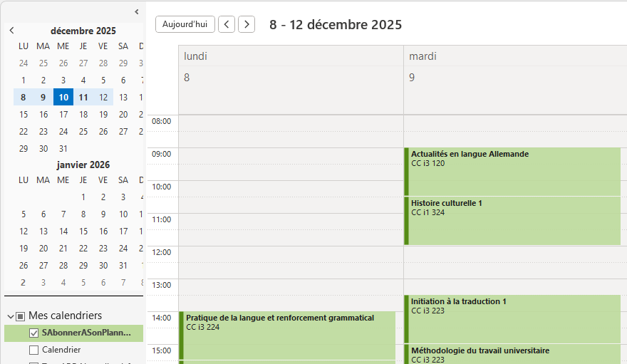Pick December 25 in mini calendar

[x=83, y=132]
